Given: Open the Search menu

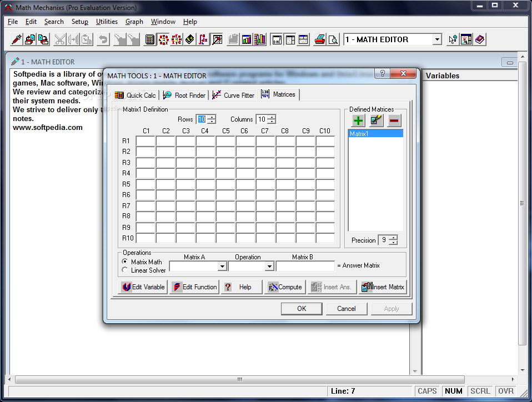Looking at the screenshot, I should click(54, 22).
